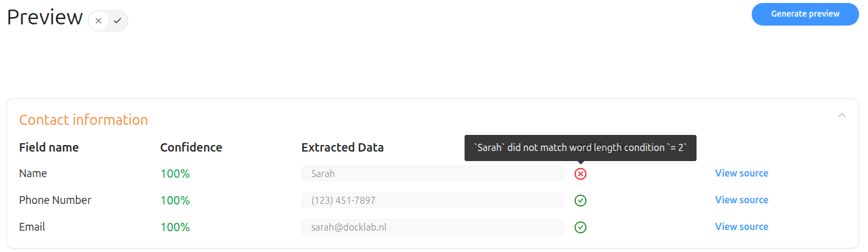Collapse the Contact information section

point(841,115)
